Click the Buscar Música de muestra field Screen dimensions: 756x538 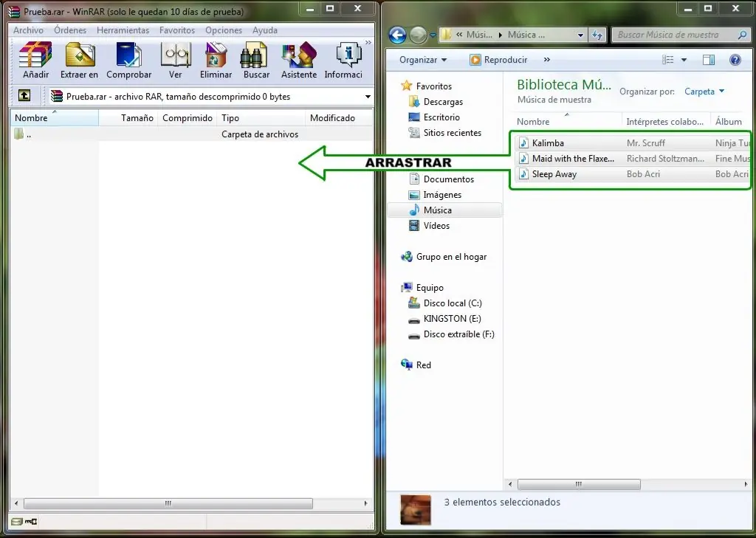tap(675, 35)
